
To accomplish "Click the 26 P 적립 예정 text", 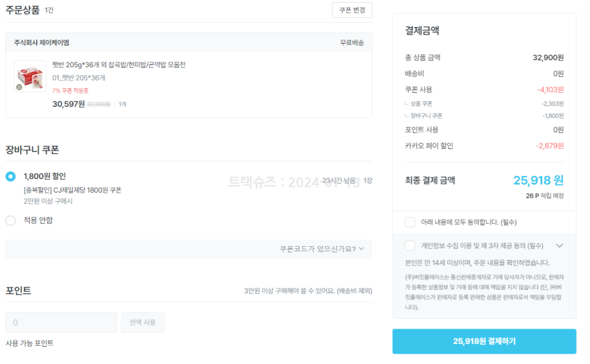I will point(544,196).
